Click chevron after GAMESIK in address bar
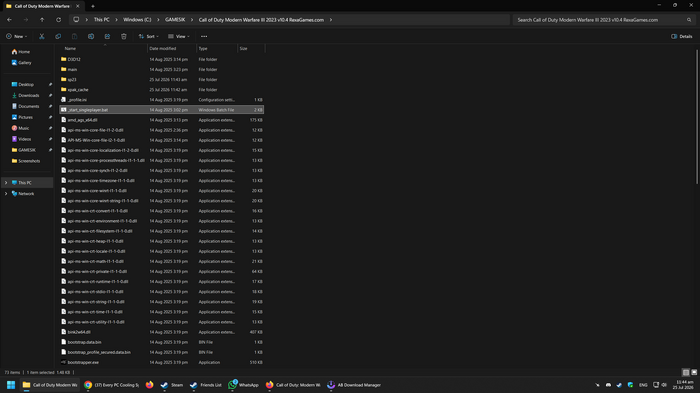 click(x=192, y=20)
